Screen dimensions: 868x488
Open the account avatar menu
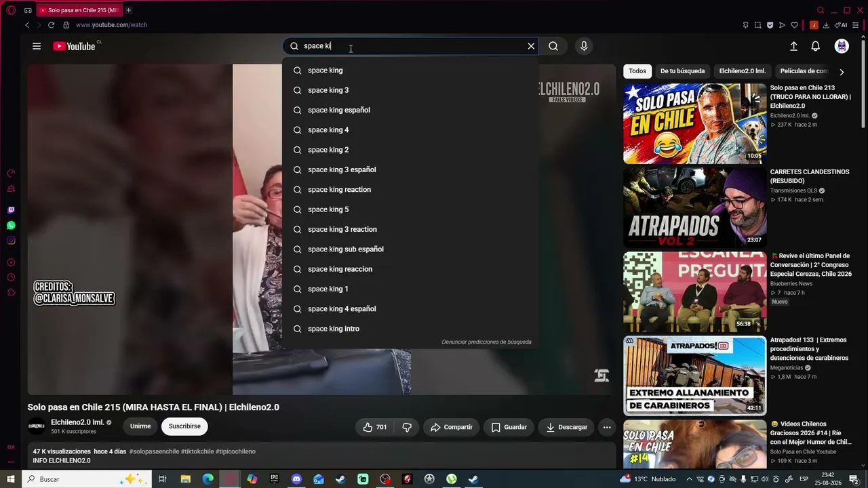coord(842,46)
